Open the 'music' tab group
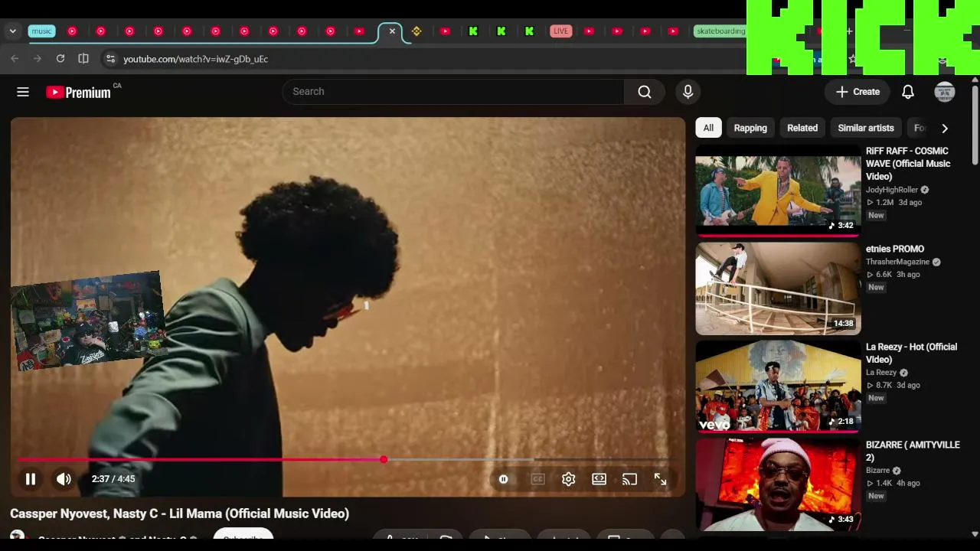The image size is (980, 551). 41,31
